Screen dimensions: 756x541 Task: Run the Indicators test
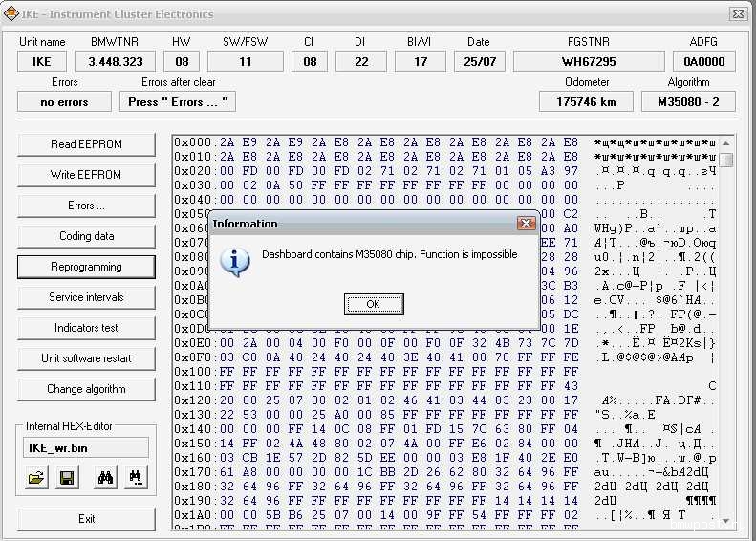(86, 328)
